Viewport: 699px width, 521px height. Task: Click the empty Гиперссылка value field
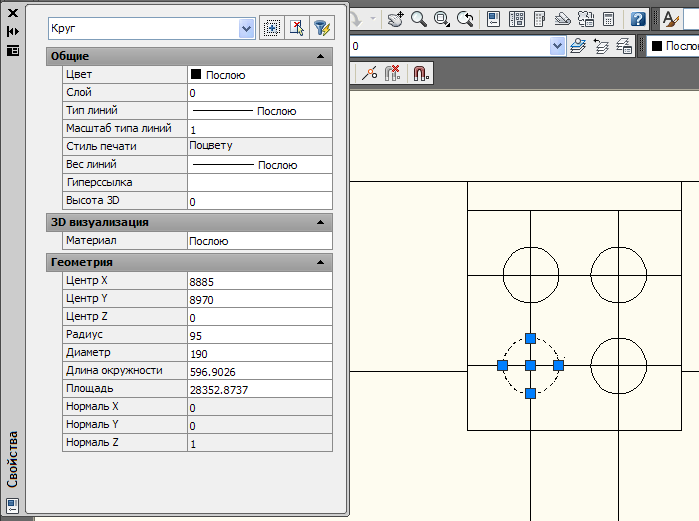(260, 183)
